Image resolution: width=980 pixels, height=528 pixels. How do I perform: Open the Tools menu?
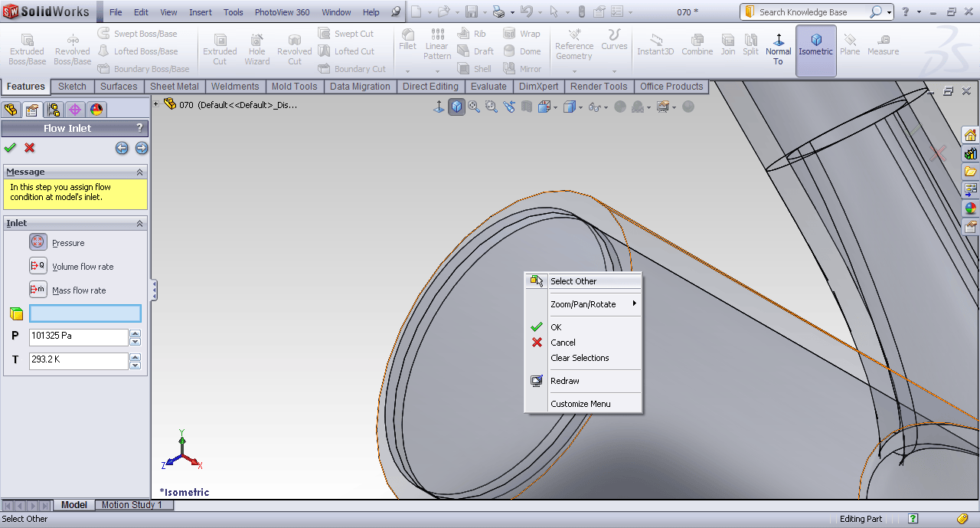tap(234, 12)
